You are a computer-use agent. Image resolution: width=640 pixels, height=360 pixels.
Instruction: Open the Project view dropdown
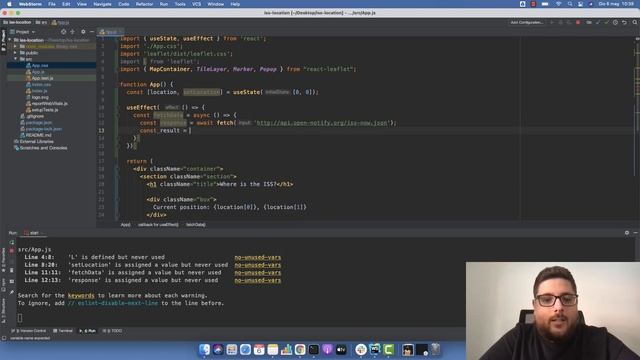click(23, 31)
